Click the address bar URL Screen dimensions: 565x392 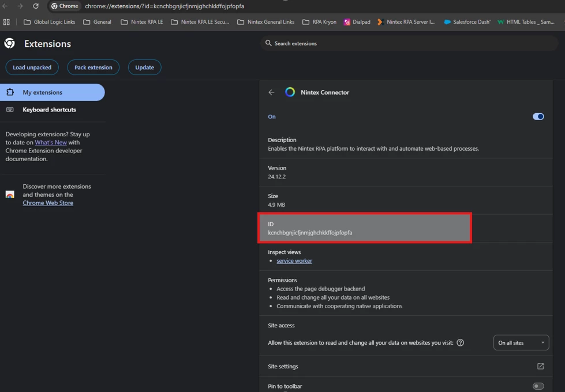pos(164,6)
